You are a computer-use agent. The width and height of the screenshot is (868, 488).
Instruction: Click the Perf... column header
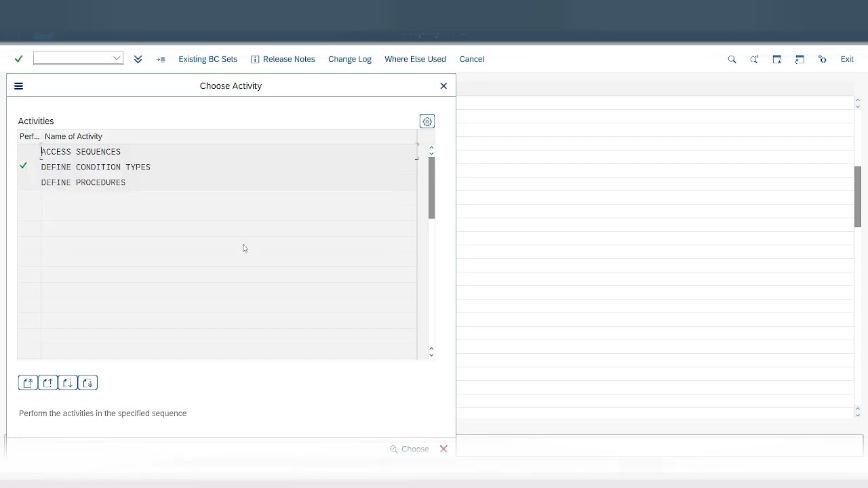click(x=29, y=136)
